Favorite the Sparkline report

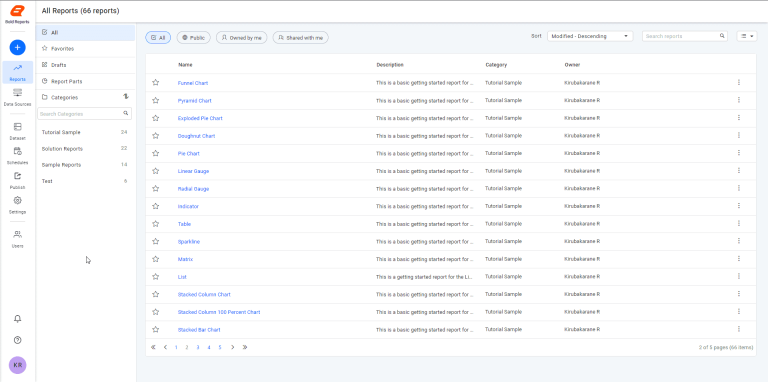click(x=156, y=241)
